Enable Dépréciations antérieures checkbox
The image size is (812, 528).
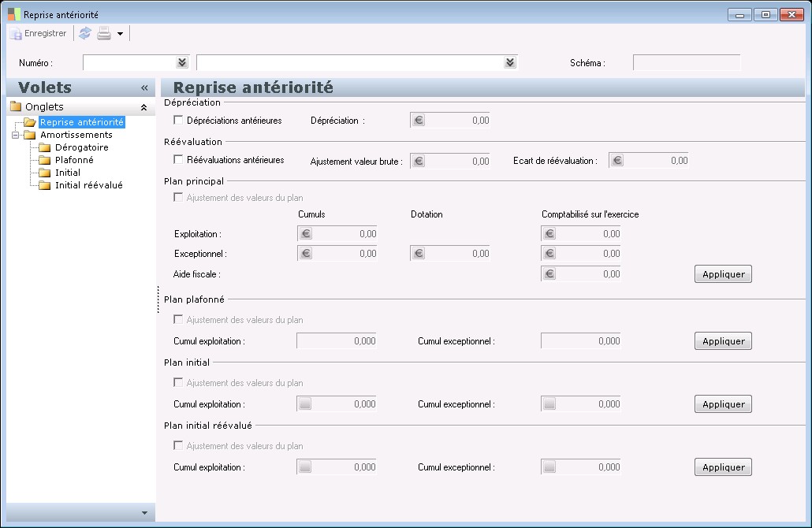pos(178,120)
